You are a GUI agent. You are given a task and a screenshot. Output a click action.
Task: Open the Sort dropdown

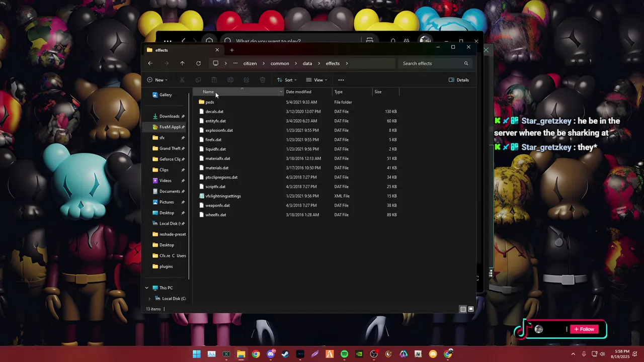click(287, 80)
